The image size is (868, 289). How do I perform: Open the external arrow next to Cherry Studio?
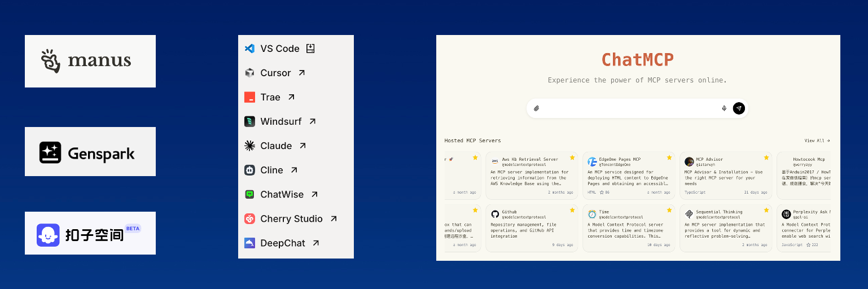(334, 218)
